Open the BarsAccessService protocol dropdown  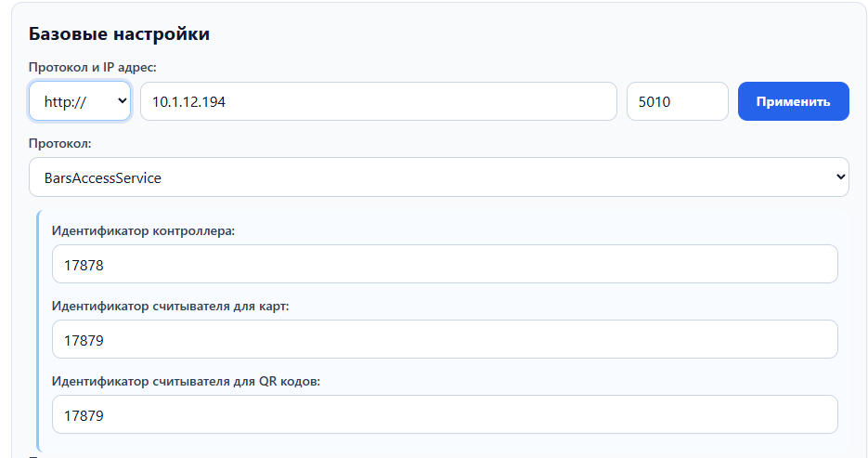[439, 177]
